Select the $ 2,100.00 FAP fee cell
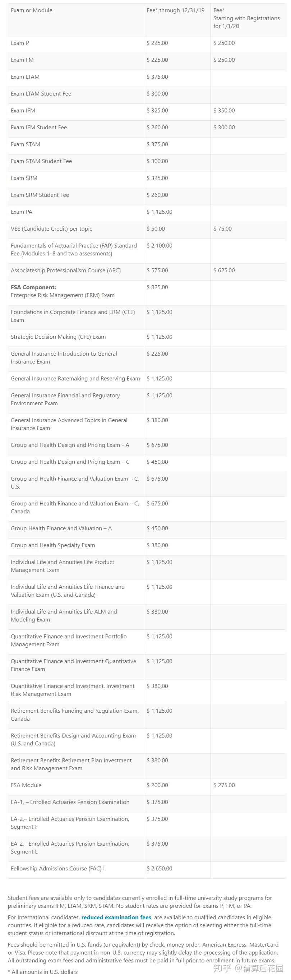Image resolution: width=291 pixels, height=980 pixels. 160,246
